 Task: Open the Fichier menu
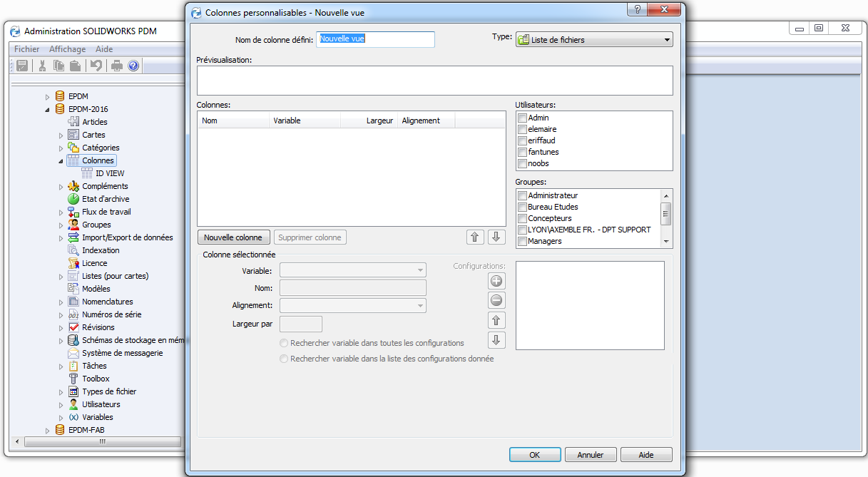pyautogui.click(x=27, y=49)
